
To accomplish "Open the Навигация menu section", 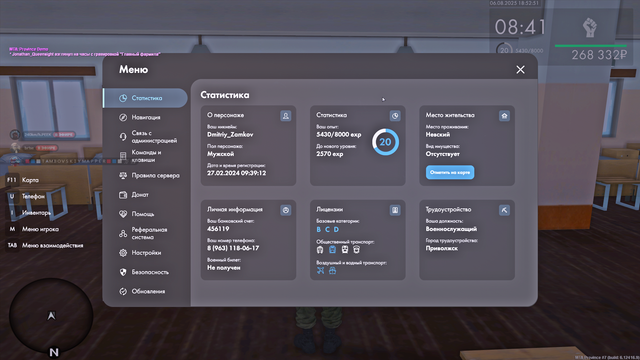I will (x=145, y=118).
